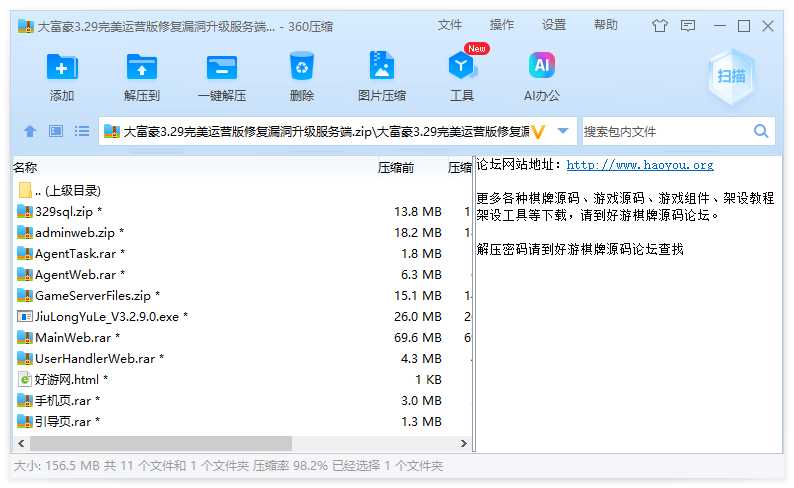Open the AI办公 icon

[542, 65]
